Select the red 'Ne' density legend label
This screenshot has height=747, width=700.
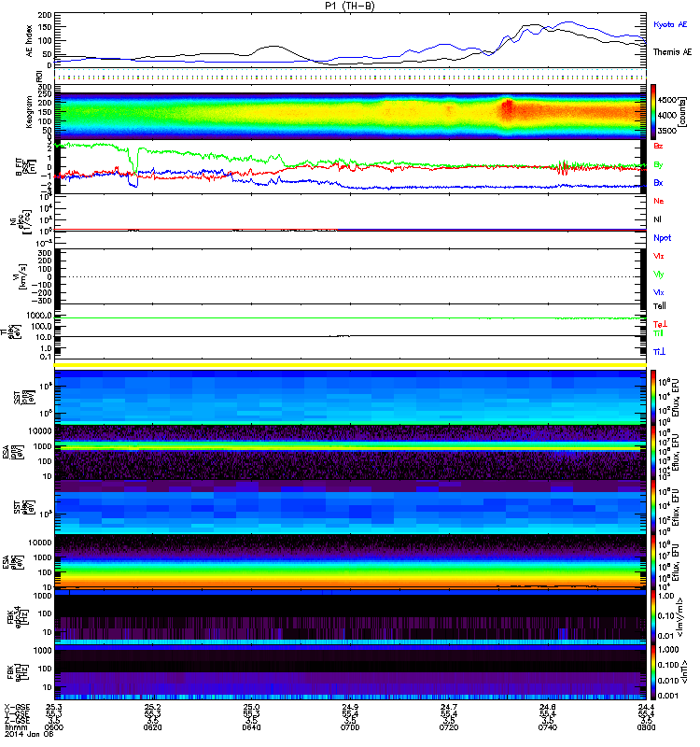click(x=659, y=201)
